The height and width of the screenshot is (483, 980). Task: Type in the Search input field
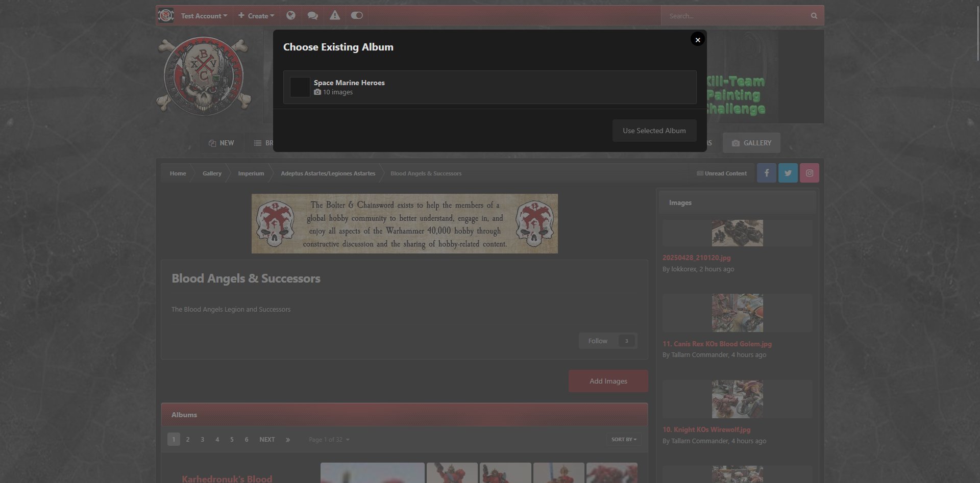tap(735, 16)
